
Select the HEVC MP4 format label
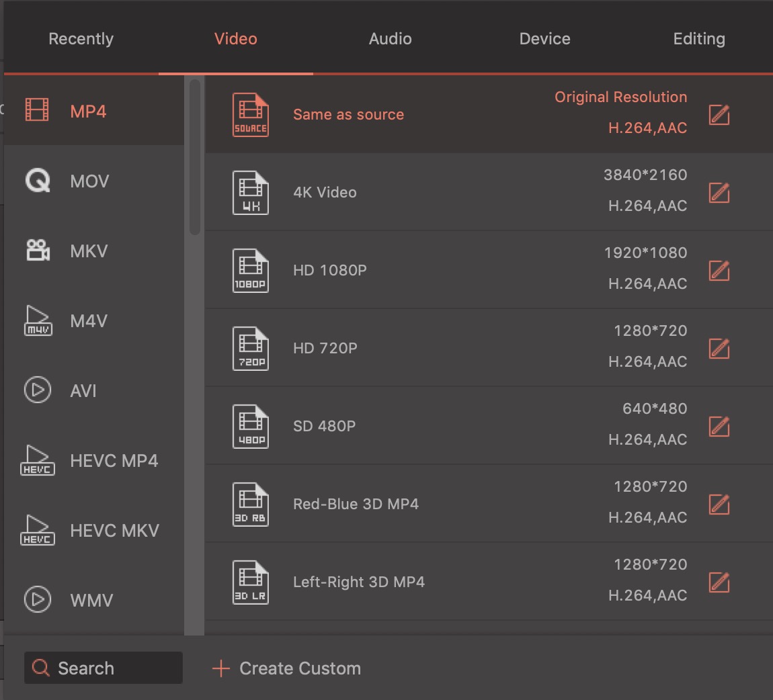coord(114,461)
